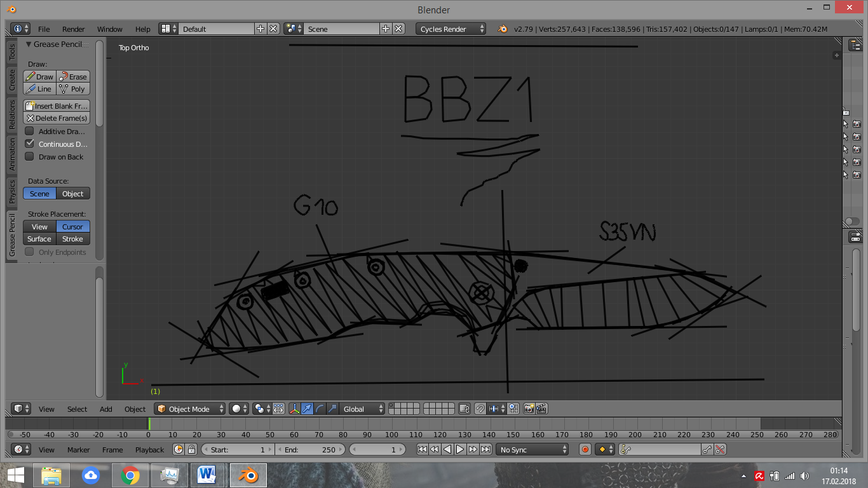
Task: Open the Help menu
Action: coord(143,29)
